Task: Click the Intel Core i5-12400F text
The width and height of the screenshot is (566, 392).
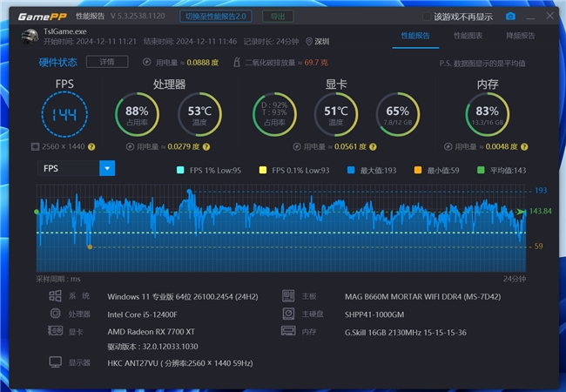Action: [x=142, y=314]
